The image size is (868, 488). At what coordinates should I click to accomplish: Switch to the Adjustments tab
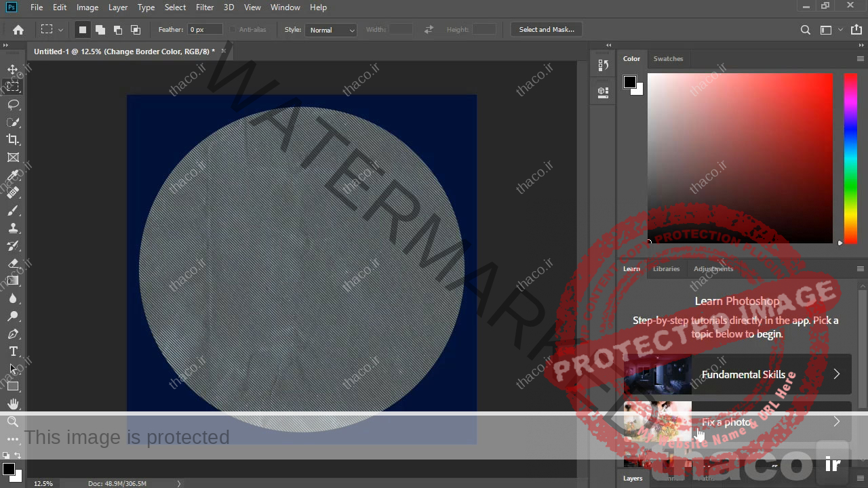pyautogui.click(x=713, y=269)
